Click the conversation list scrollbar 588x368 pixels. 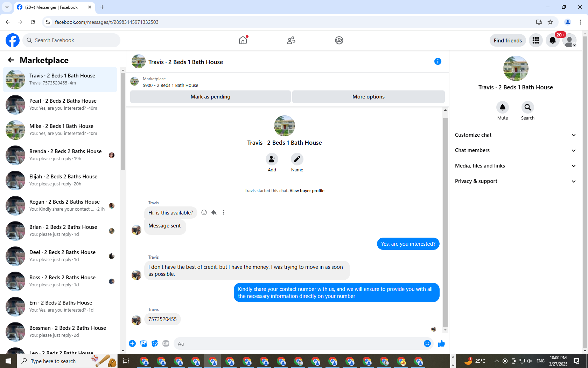click(x=123, y=122)
